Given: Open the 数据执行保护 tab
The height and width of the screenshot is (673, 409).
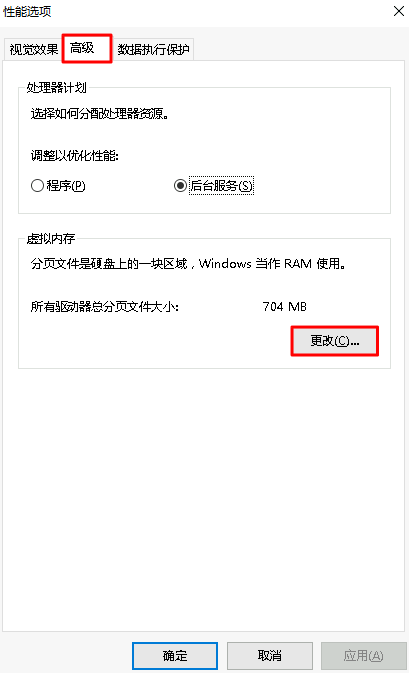Looking at the screenshot, I should pyautogui.click(x=153, y=49).
